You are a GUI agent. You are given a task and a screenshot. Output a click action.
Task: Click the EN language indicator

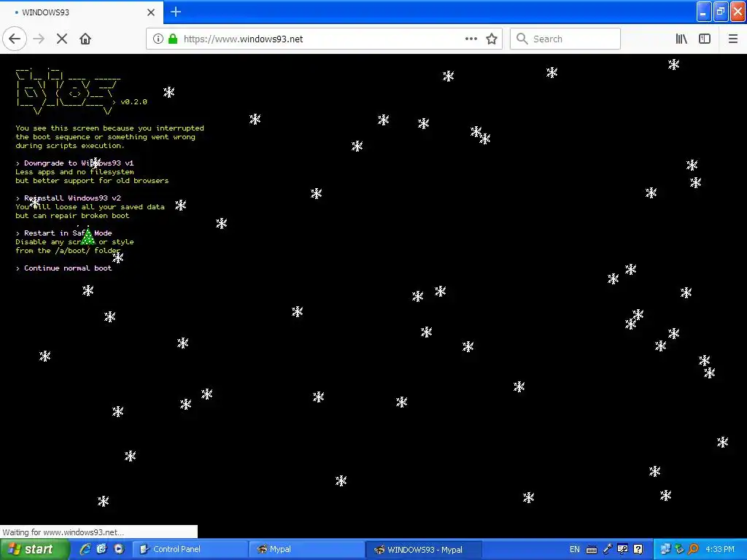point(575,550)
